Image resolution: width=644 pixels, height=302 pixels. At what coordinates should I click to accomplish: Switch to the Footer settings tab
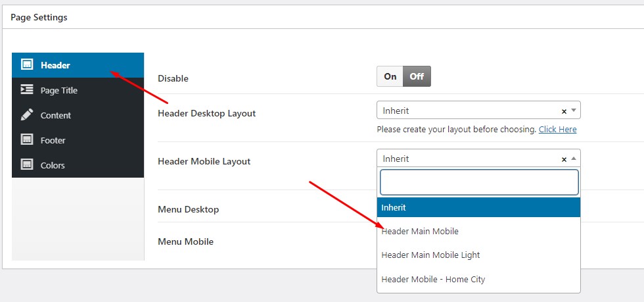53,140
